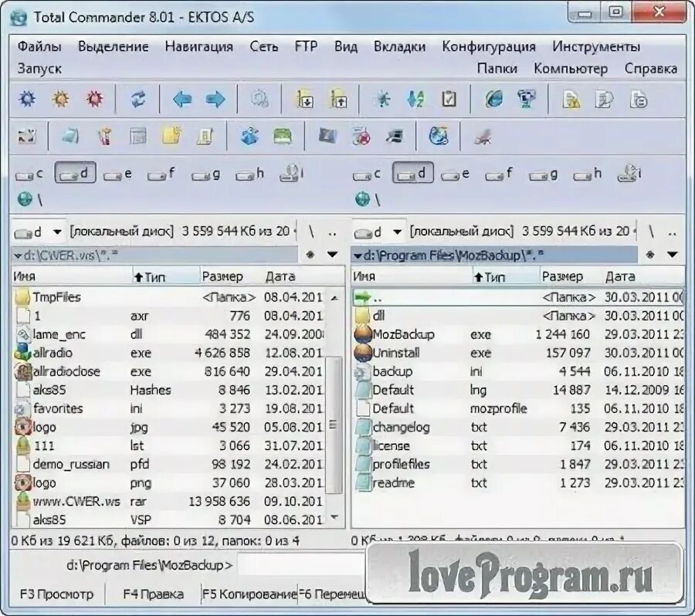The image size is (695, 616).
Task: Switch right panel to drive f
Action: point(499,174)
